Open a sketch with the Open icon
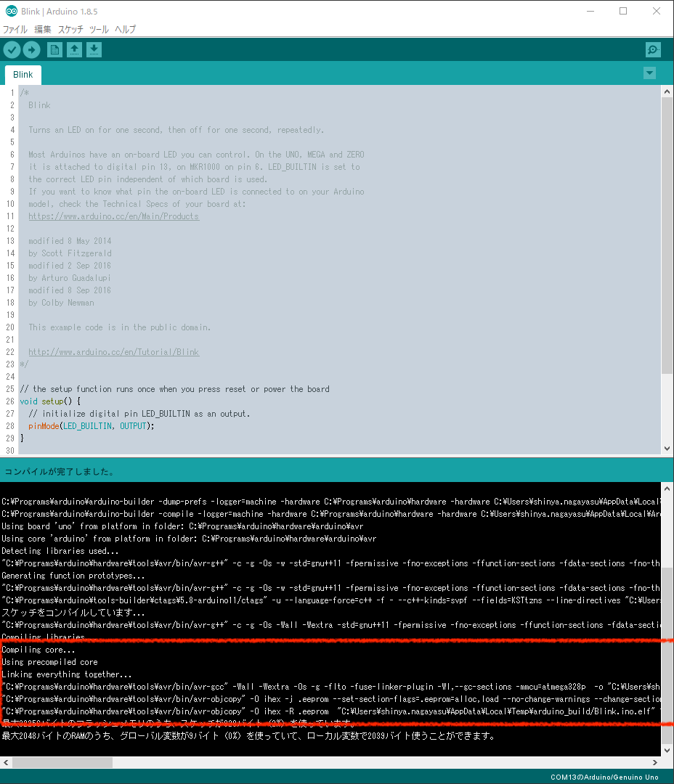The width and height of the screenshot is (674, 784). [x=74, y=49]
